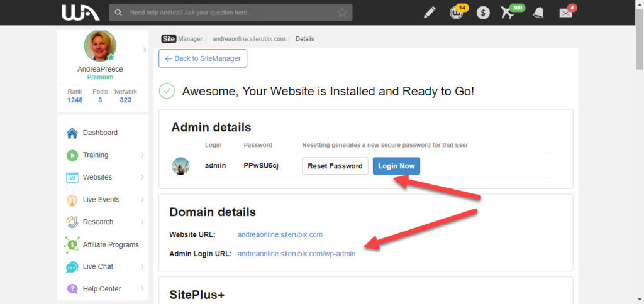Screen dimensions: 644x304
Task: Click the dollar sign icon
Action: [483, 13]
